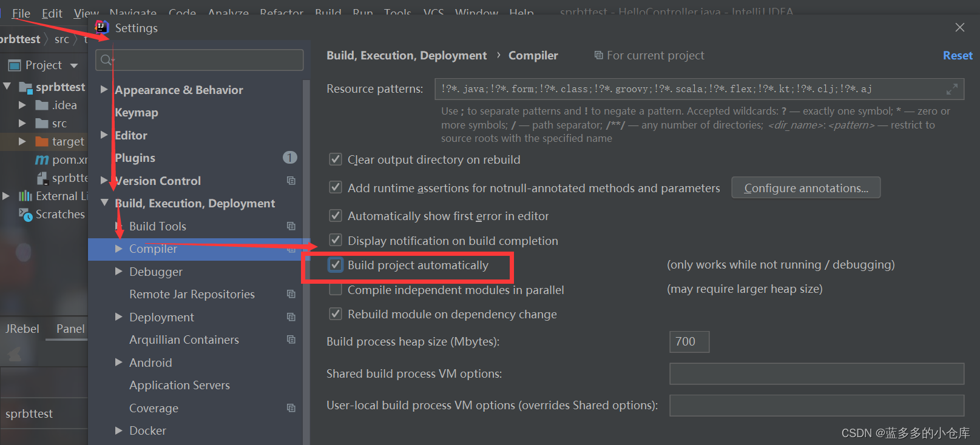Screen dimensions: 980x445
Task: Expand the Debugger settings node
Action: pos(119,272)
